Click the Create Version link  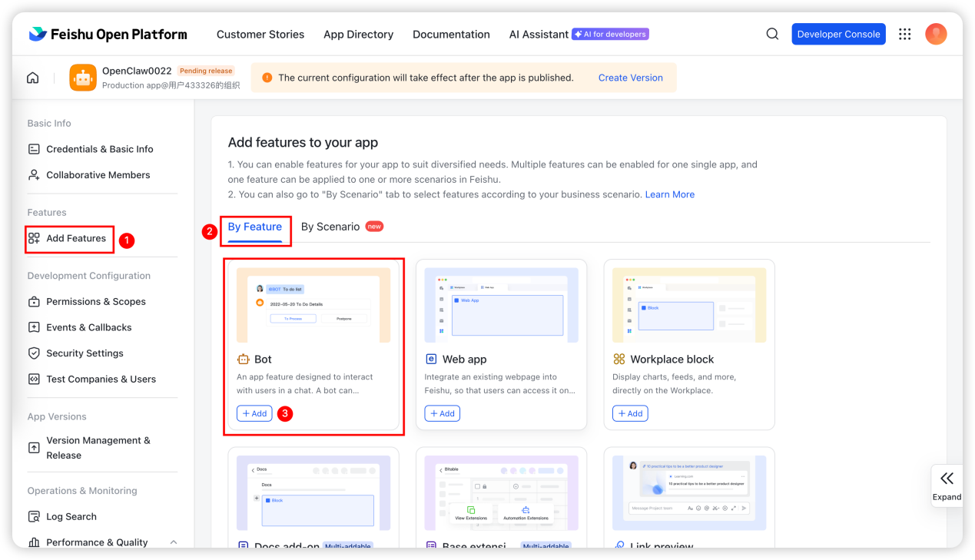tap(630, 78)
